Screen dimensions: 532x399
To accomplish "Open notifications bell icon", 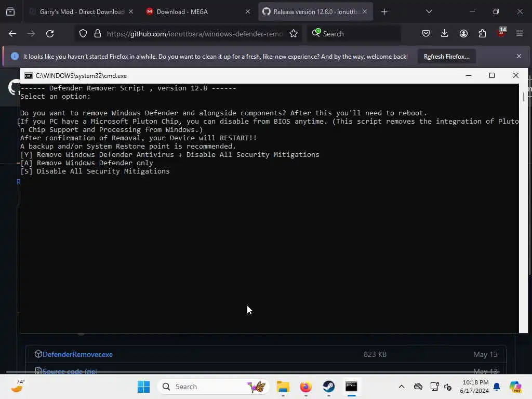I will 497,387.
